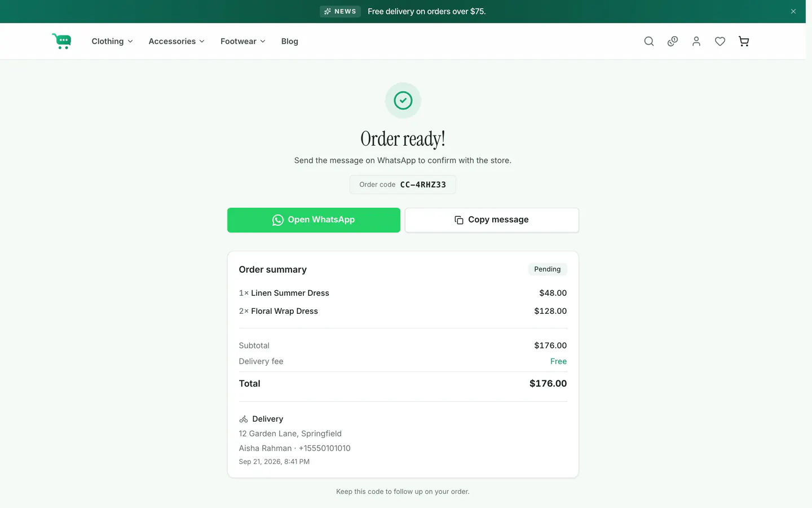
Task: Click the free delivery over $75 announcement
Action: [x=426, y=11]
